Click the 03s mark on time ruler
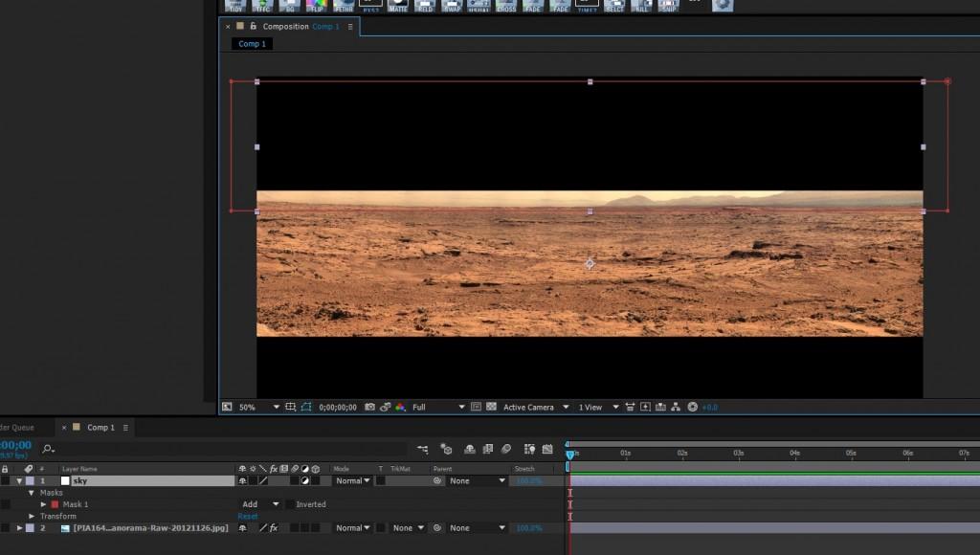The width and height of the screenshot is (980, 555). (739, 453)
